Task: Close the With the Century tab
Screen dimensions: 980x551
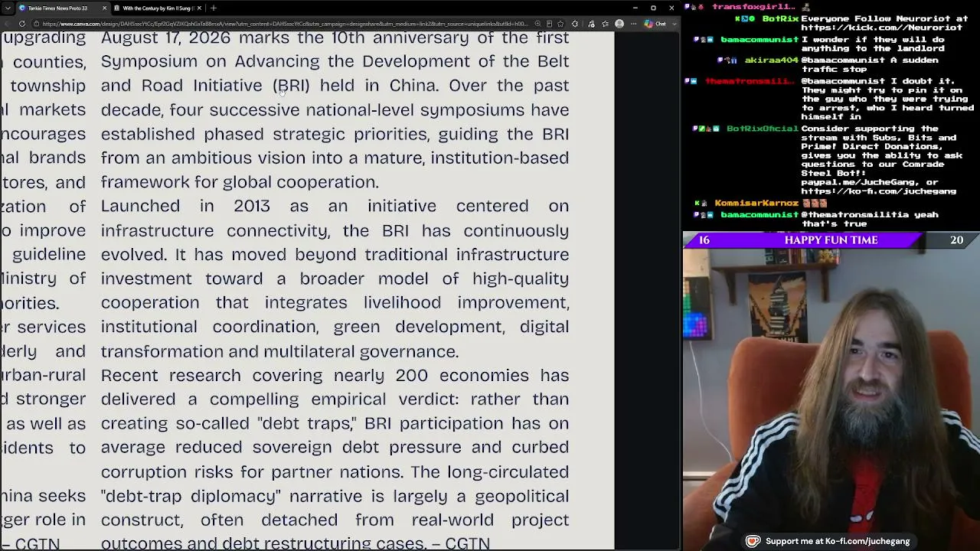Action: click(x=199, y=8)
